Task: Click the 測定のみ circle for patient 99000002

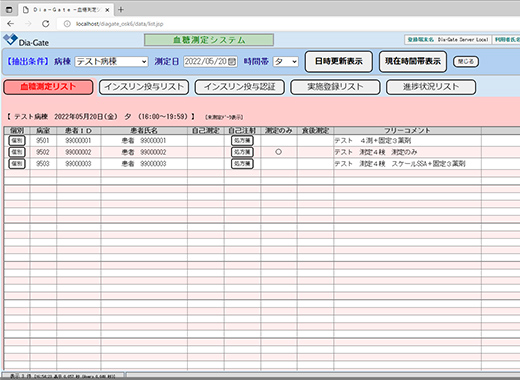Action: pyautogui.click(x=279, y=152)
